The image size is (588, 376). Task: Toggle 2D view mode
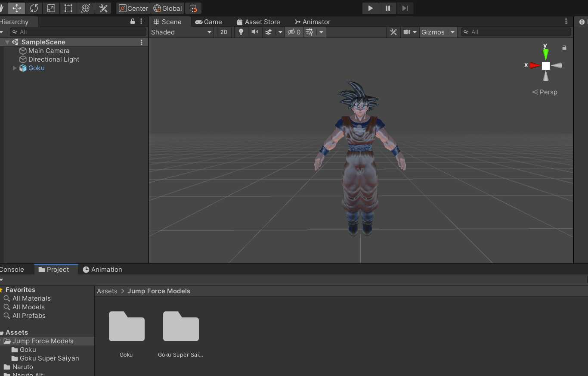(x=224, y=32)
